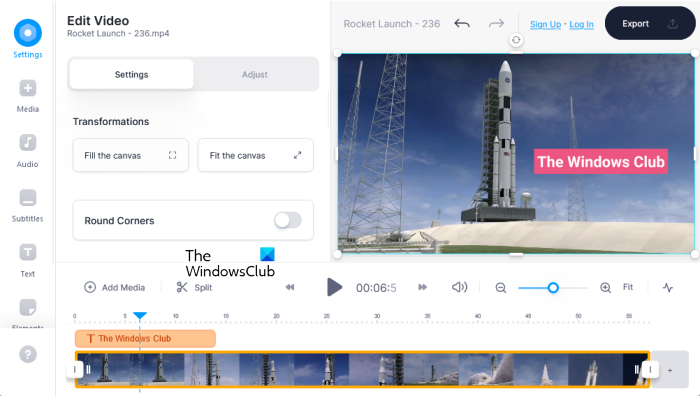Zoom in the timeline
Screen dimensions: 700x396
(x=605, y=288)
